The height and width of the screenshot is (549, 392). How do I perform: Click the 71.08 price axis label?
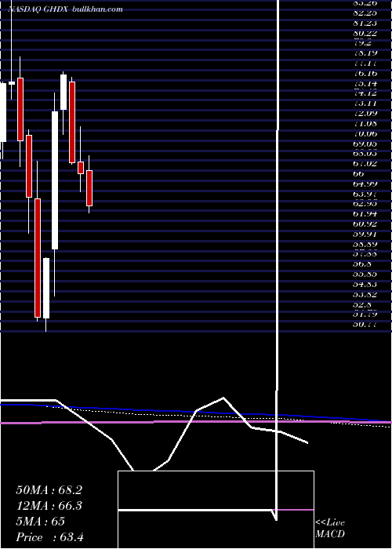(365, 123)
